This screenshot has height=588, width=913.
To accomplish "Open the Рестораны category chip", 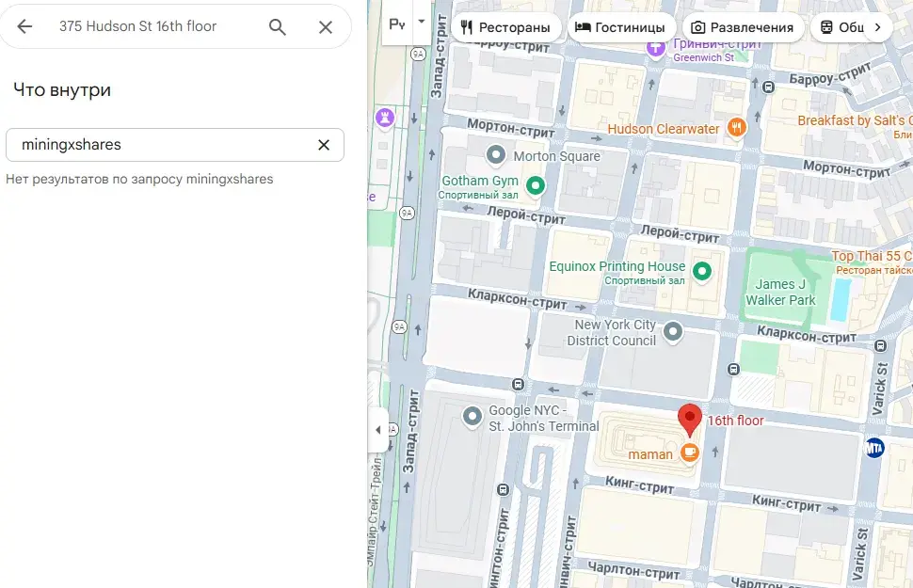I will [x=505, y=27].
